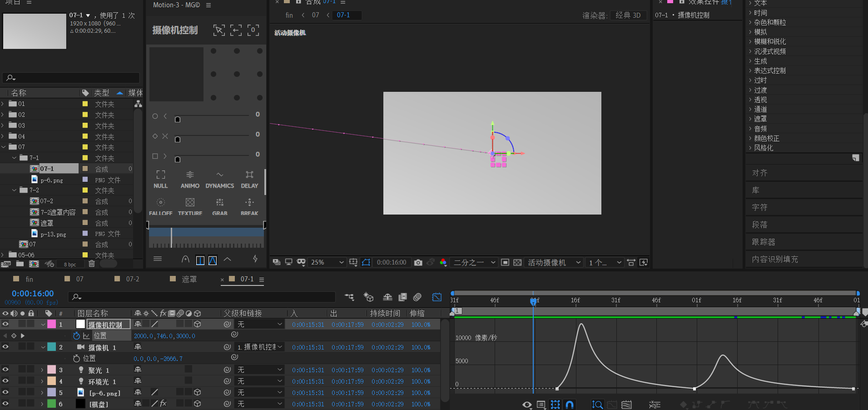Click the delete trash icon in project panel

(92, 264)
